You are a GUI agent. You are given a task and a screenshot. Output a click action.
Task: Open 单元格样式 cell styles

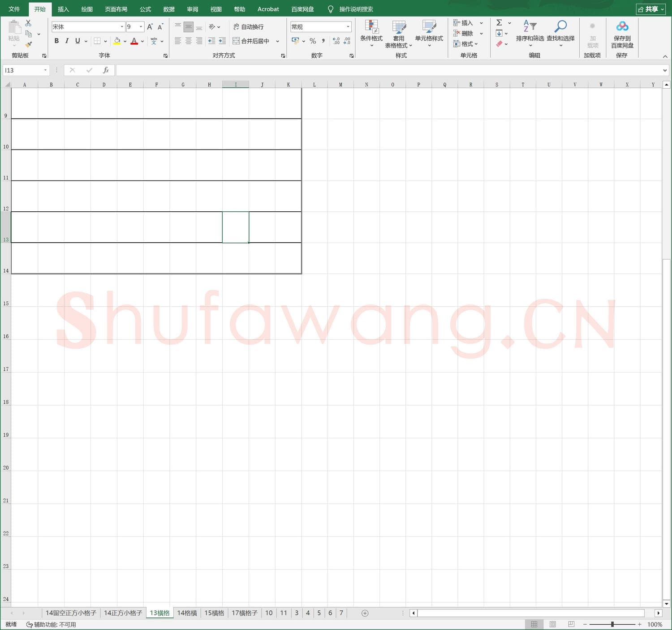429,34
